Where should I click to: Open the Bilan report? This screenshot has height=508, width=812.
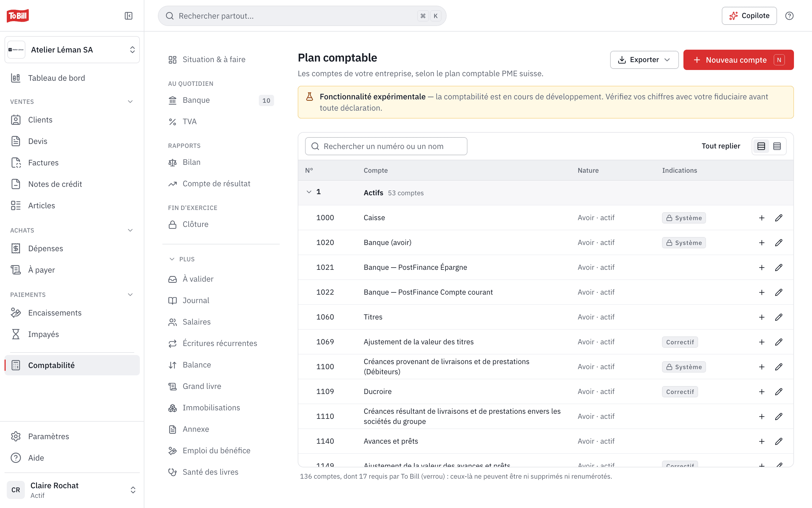click(x=221, y=162)
